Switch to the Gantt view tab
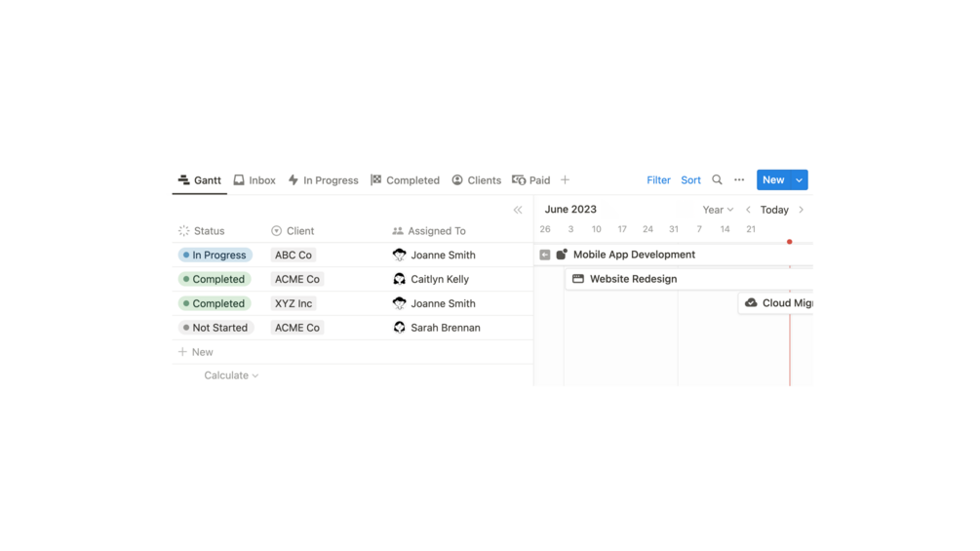Viewport: 980px width, 551px height. (199, 179)
